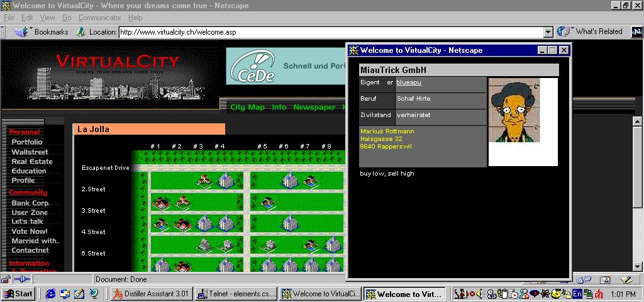Viewport: 644px width, 302px height.
Task: Click the 3.Street label
Action: coord(93,210)
